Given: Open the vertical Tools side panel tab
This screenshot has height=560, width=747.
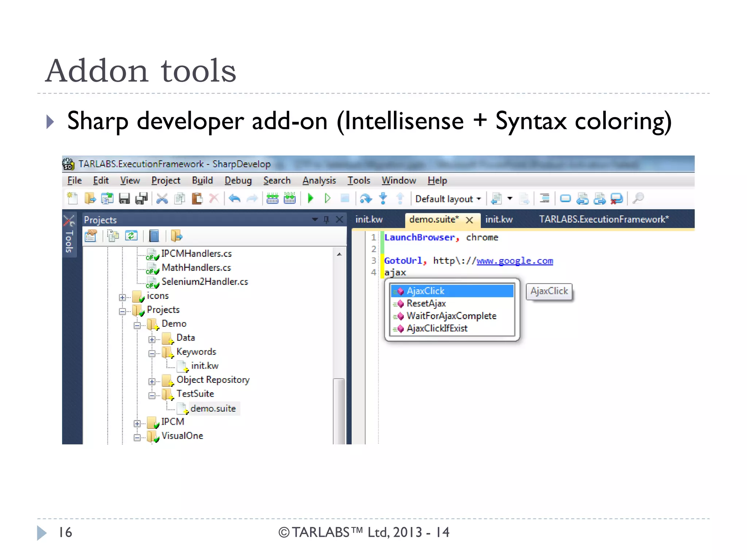Looking at the screenshot, I should point(69,235).
